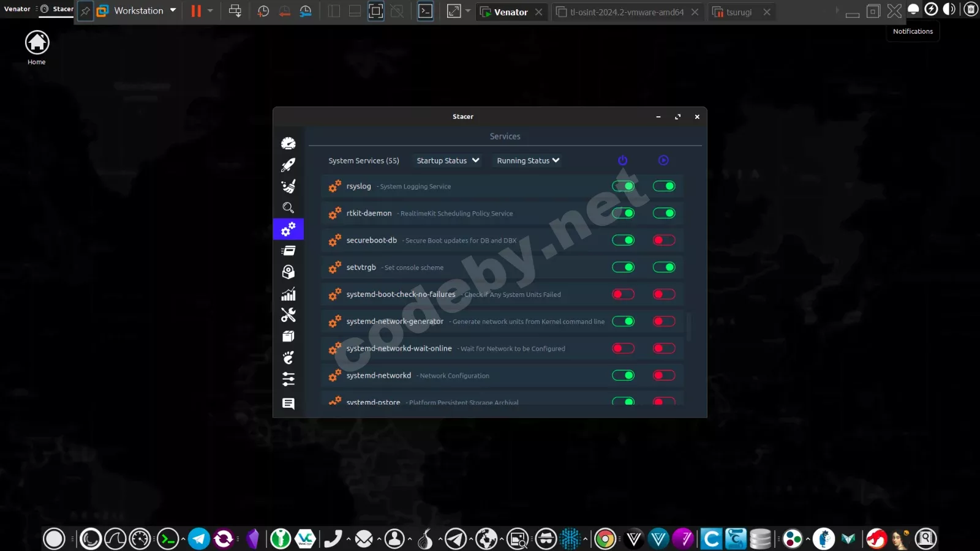
Task: Click the Stacer taskbar entry at top-left
Action: [x=57, y=9]
